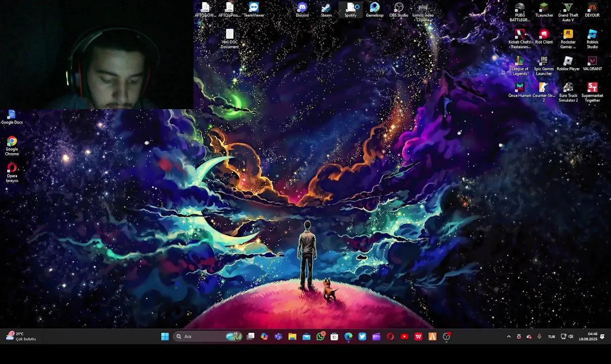Select the PUBG BATTLEGROUNDS shortcut
Viewport: 611px width, 364px height.
(519, 12)
